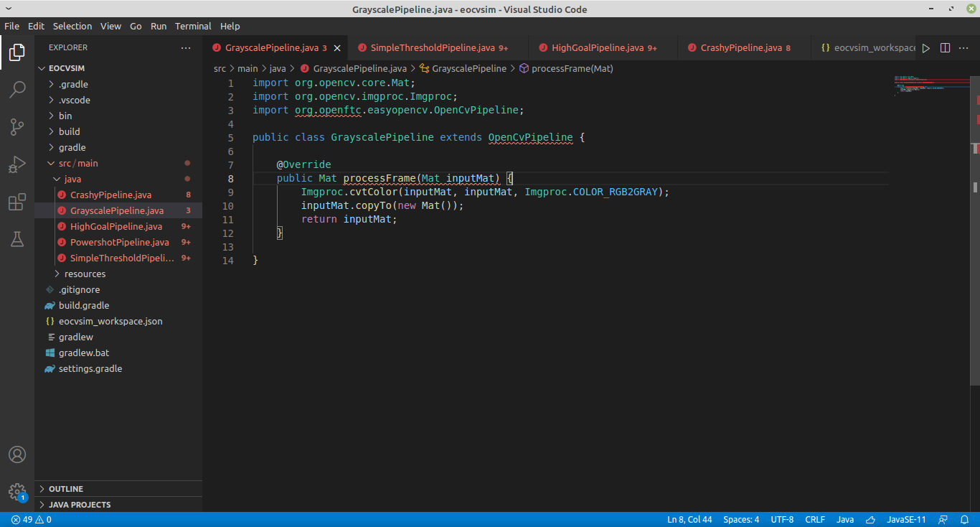The height and width of the screenshot is (527, 980).
Task: Change encoding via UTF-8
Action: (782, 520)
